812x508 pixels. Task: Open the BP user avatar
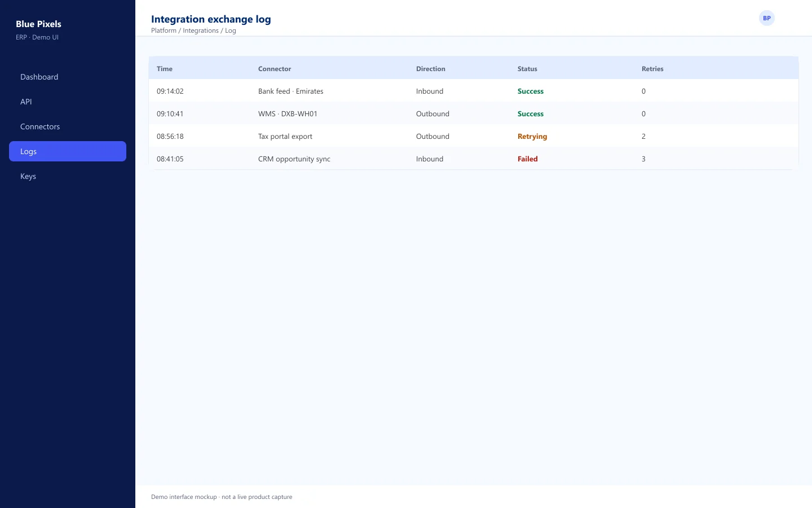click(767, 18)
